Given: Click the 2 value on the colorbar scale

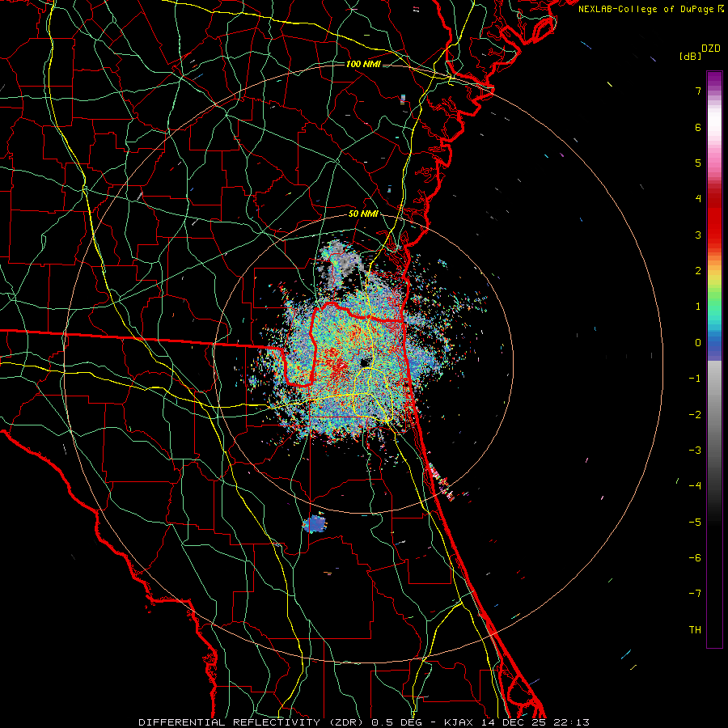Looking at the screenshot, I should pyautogui.click(x=698, y=271).
